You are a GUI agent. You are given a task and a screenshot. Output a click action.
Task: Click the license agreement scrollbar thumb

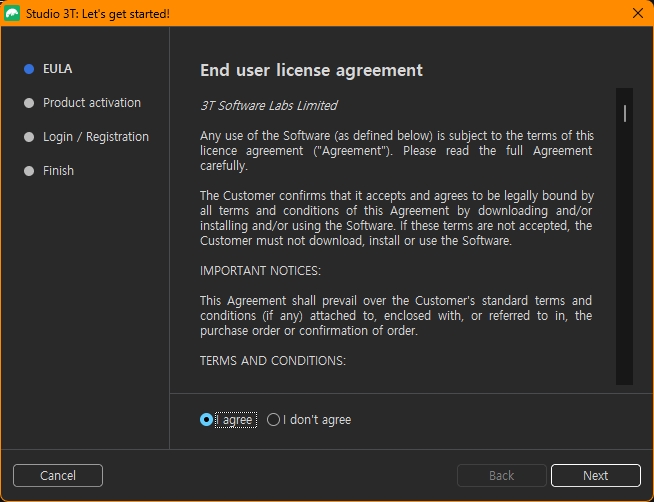(x=624, y=113)
